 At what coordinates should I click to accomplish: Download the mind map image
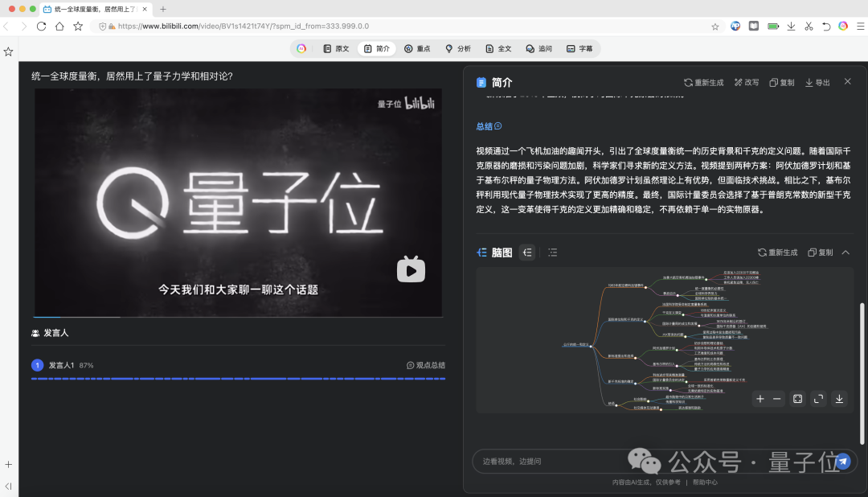pos(838,398)
